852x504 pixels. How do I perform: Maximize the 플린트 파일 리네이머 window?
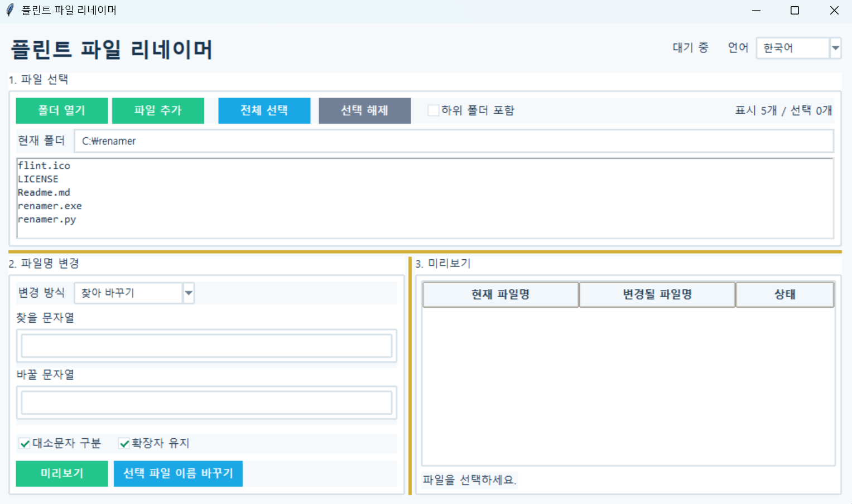tap(795, 11)
